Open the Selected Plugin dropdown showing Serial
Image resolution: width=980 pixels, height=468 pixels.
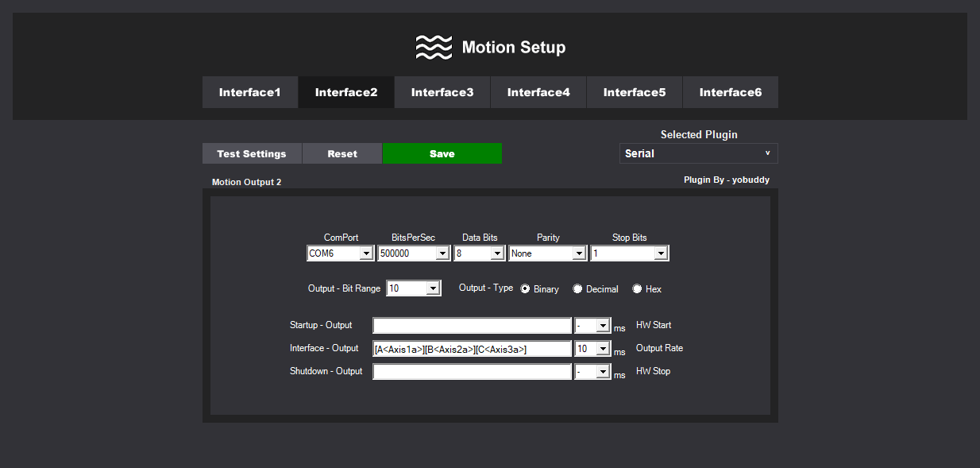[698, 153]
